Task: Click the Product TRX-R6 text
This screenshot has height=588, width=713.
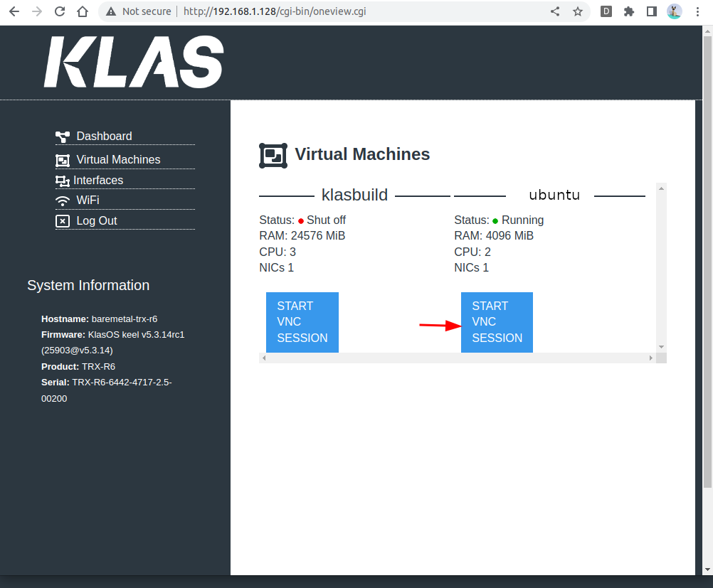Action: coord(78,366)
